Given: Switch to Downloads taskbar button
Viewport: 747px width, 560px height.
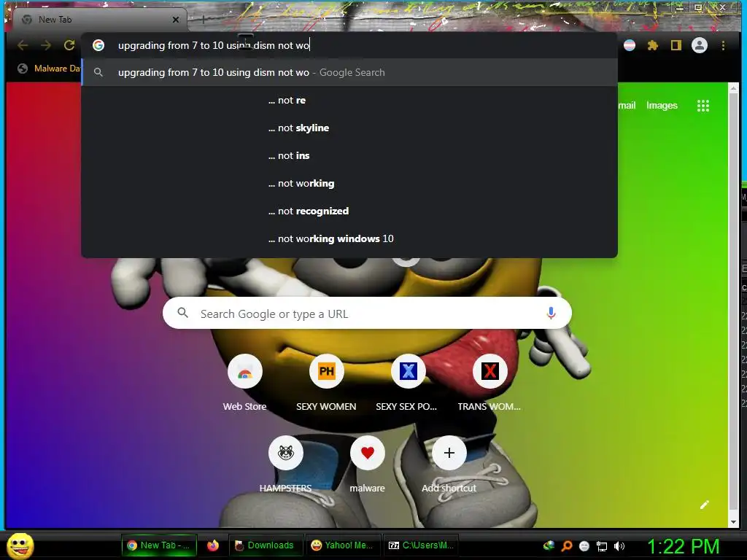Looking at the screenshot, I should (265, 545).
